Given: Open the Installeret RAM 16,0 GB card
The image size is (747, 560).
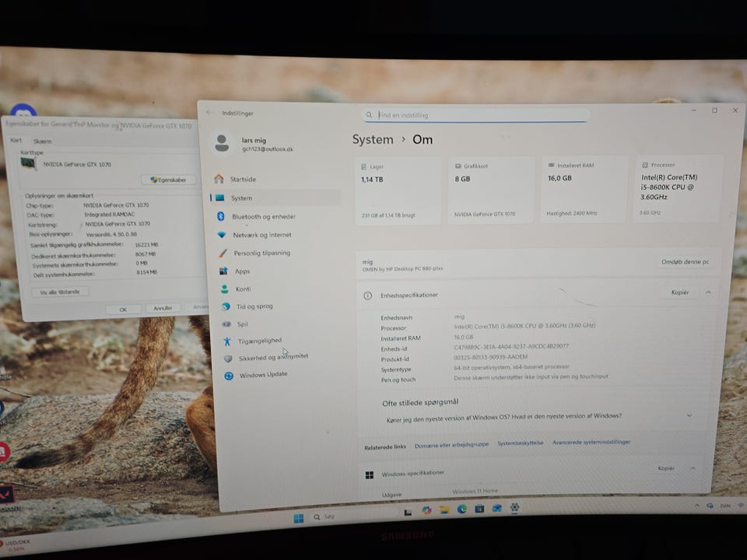Looking at the screenshot, I should [583, 190].
